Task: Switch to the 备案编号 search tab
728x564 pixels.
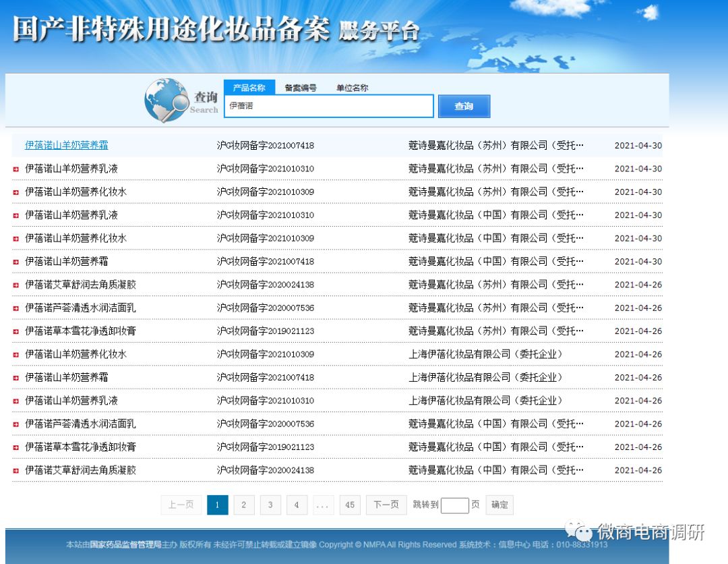Action: click(299, 87)
